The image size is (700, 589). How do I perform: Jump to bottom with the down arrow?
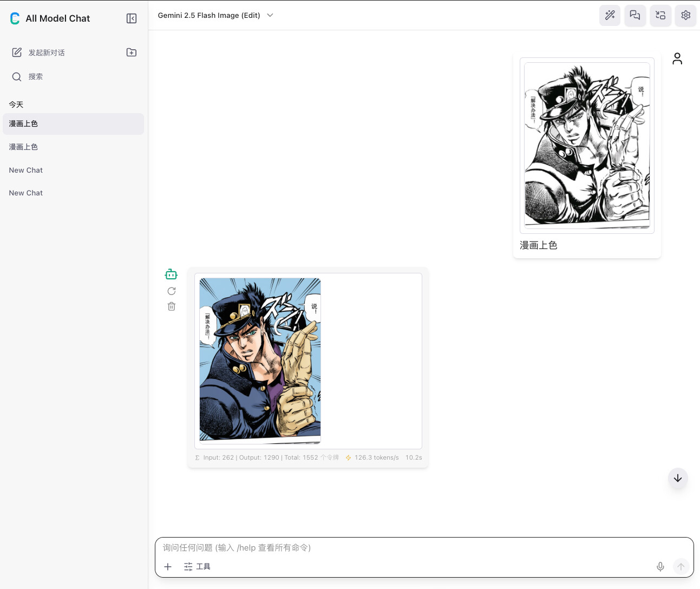click(x=678, y=478)
